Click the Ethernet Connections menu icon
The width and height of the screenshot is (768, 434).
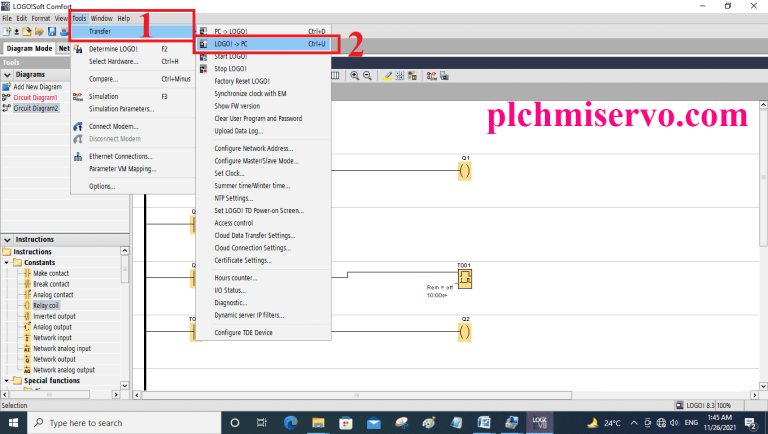(78, 157)
